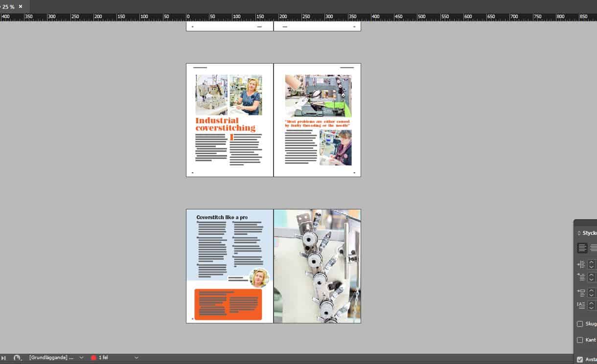
Task: Enable the Skuggning checkbox
Action: pos(580,324)
